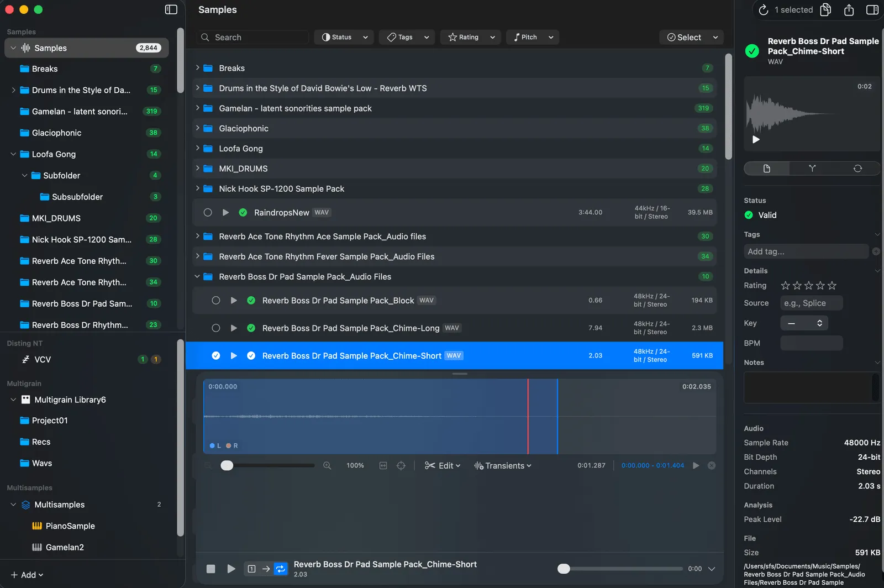The image size is (884, 588).
Task: Clear the selection range with the x icon
Action: pyautogui.click(x=712, y=465)
